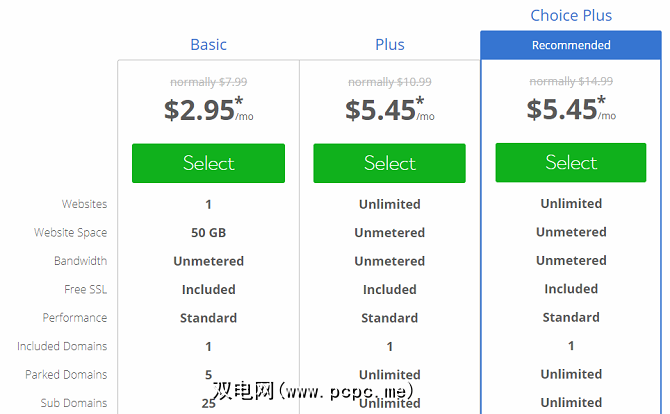Viewport: 670px width, 414px height.
Task: Click the Choice Plus plan title
Action: pyautogui.click(x=571, y=15)
